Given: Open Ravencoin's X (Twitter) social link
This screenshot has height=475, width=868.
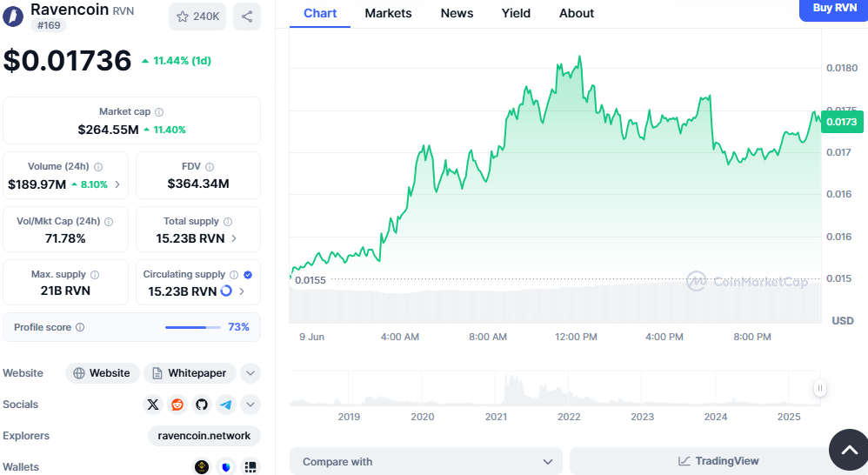Looking at the screenshot, I should click(x=154, y=405).
